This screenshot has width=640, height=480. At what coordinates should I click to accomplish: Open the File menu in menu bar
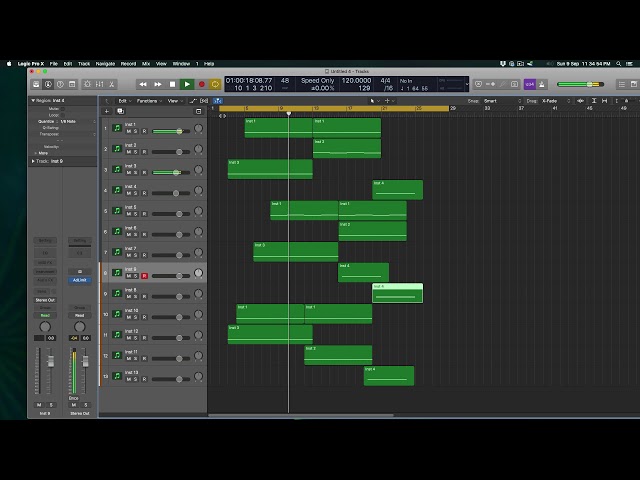pyautogui.click(x=53, y=64)
